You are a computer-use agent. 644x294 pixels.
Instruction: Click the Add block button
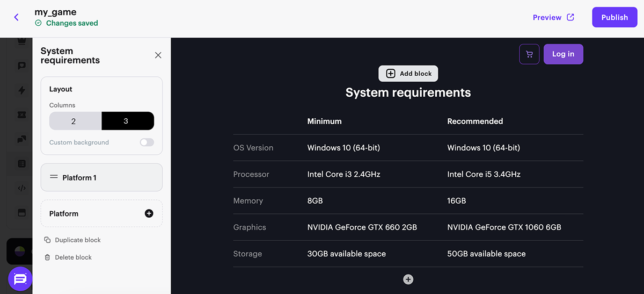tap(408, 74)
